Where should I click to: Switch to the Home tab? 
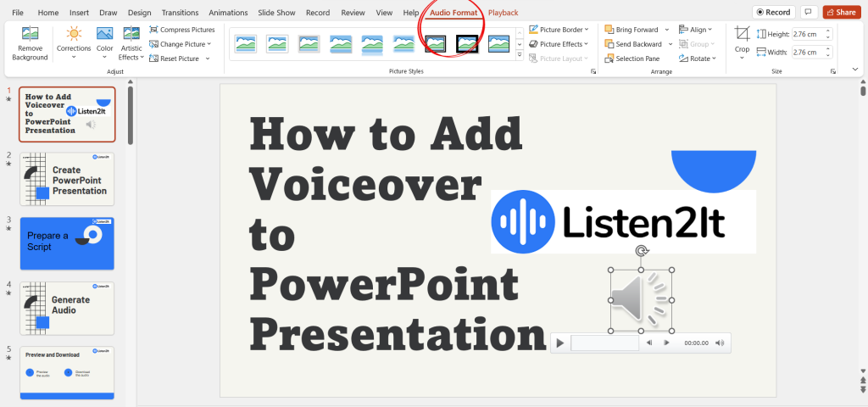point(48,13)
